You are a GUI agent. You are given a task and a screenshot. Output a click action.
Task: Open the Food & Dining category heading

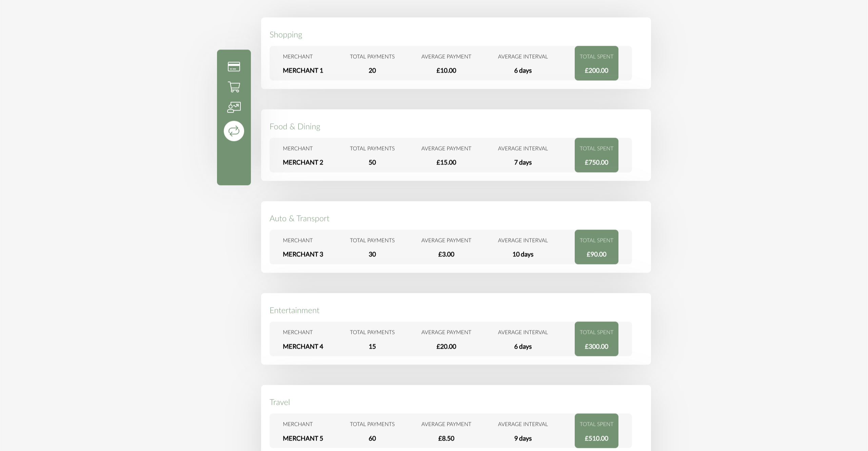(x=295, y=126)
